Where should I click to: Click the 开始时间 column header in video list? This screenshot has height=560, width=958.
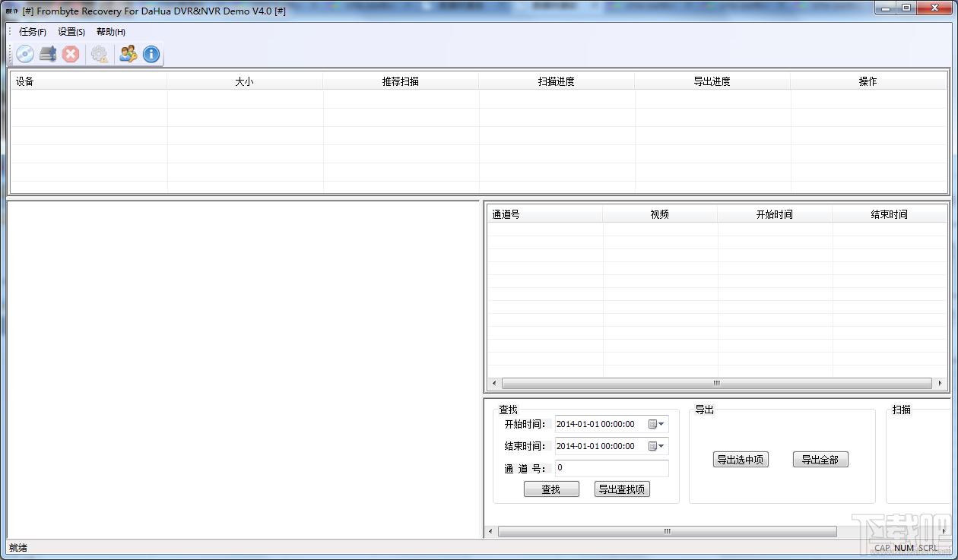tap(775, 214)
